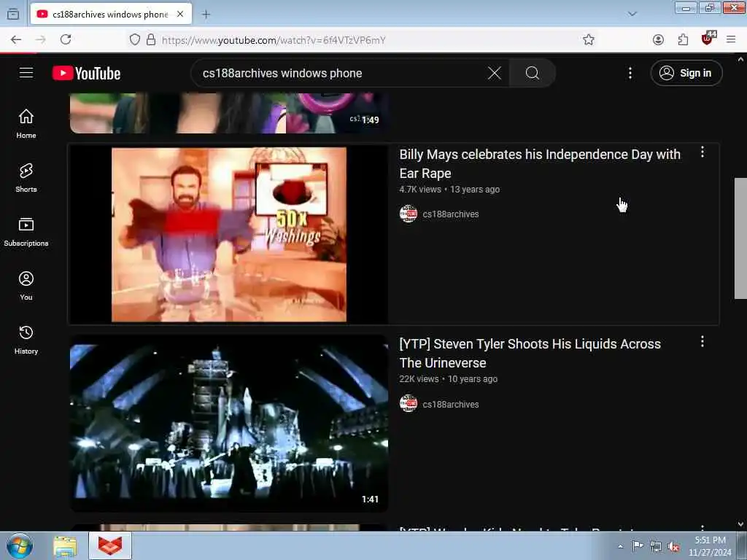The width and height of the screenshot is (747, 560).
Task: Open list all tabs dropdown
Action: point(632,14)
